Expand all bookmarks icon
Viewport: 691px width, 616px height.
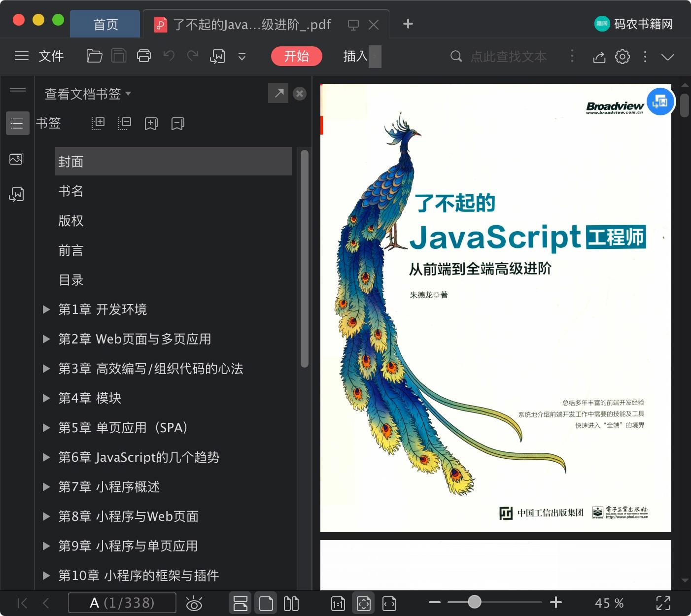98,123
